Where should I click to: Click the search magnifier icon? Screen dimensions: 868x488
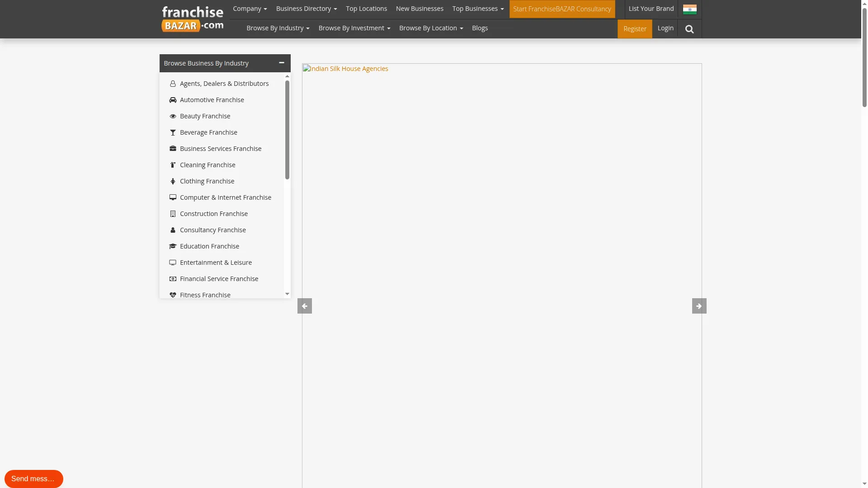[689, 29]
